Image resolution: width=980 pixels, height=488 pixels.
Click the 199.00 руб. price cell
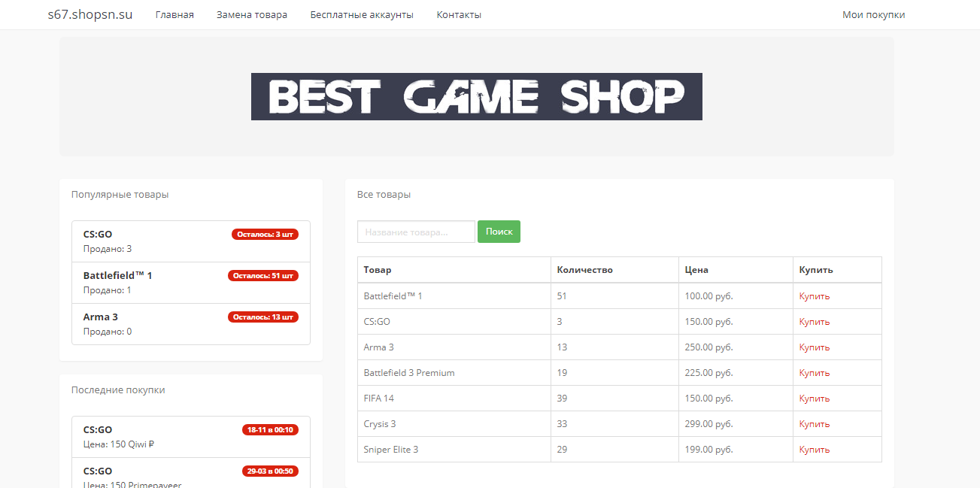736,450
